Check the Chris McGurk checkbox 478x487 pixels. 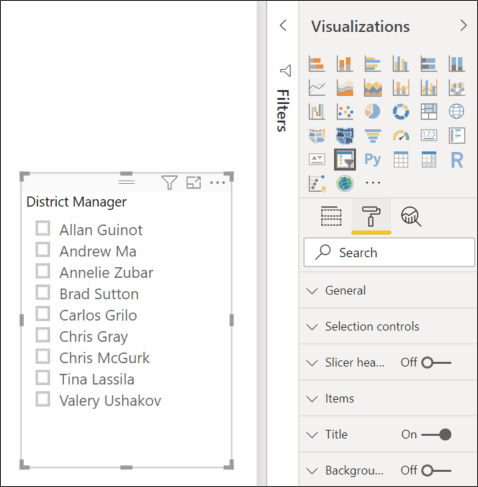43,356
